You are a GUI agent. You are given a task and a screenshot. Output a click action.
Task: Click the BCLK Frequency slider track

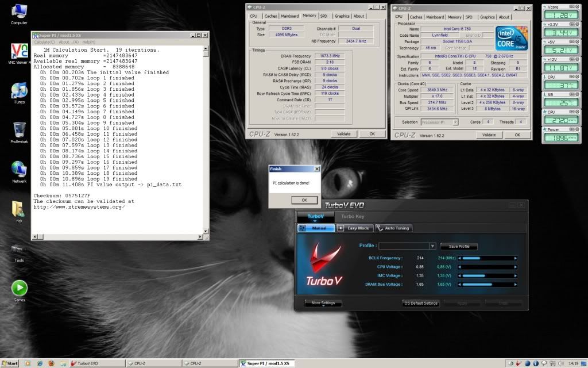tap(487, 258)
